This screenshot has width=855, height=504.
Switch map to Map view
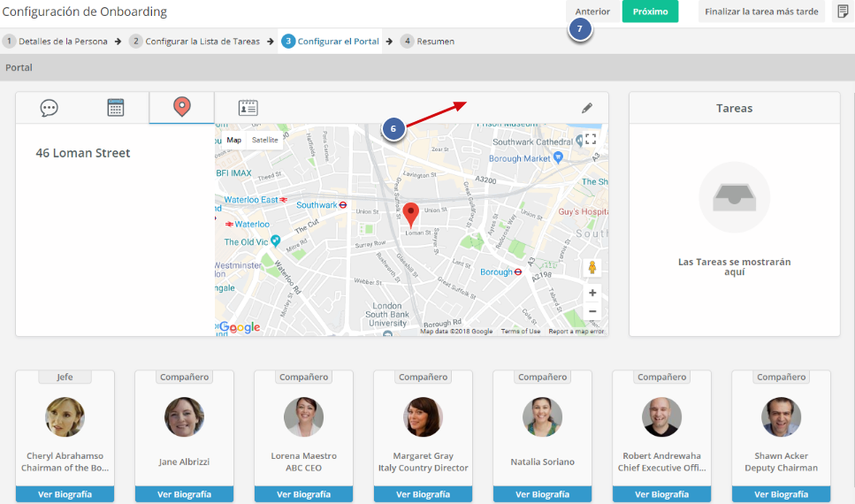234,141
